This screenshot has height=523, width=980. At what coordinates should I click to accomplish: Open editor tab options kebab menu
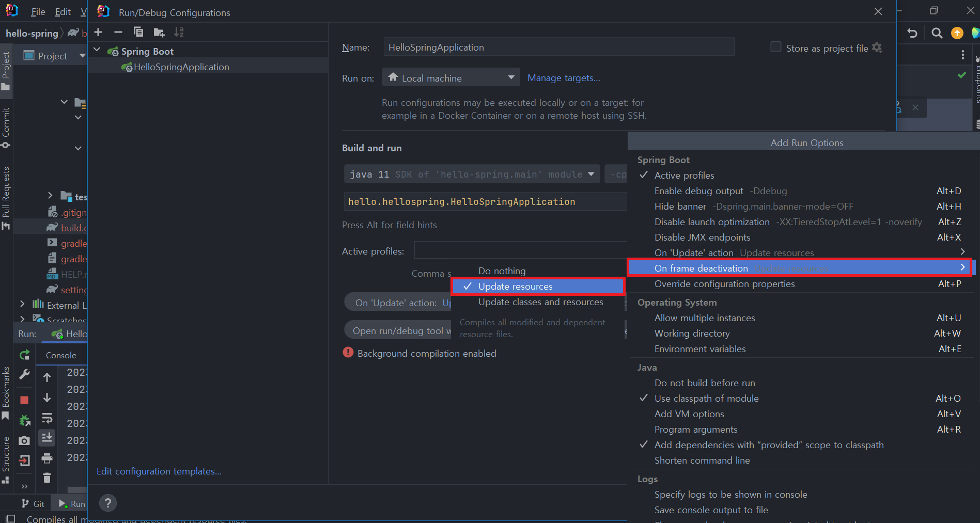[962, 55]
